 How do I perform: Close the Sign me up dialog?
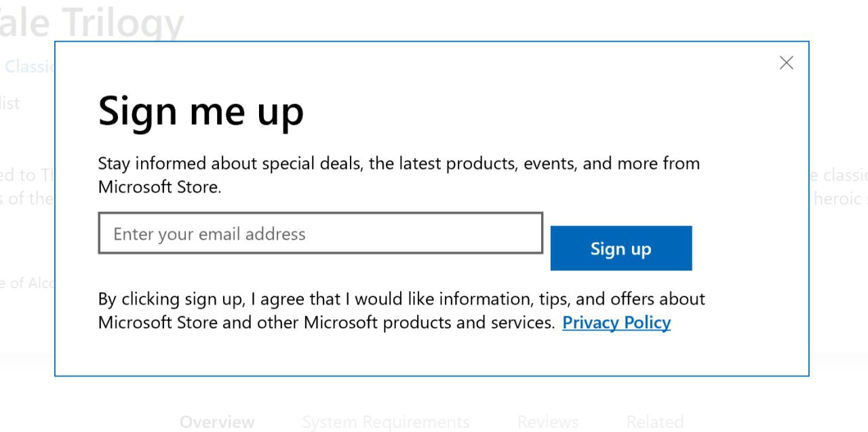[x=786, y=63]
